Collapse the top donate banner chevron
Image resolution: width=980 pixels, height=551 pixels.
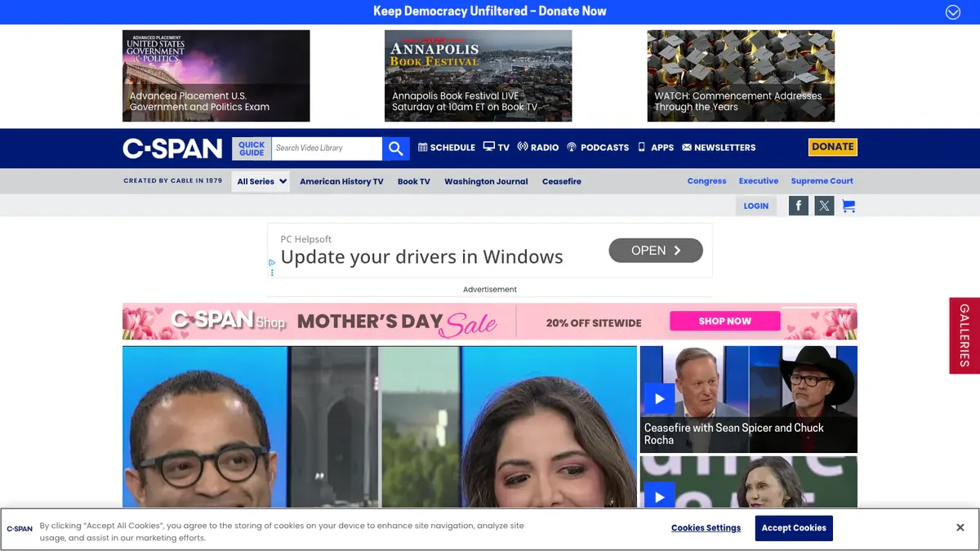[953, 11]
